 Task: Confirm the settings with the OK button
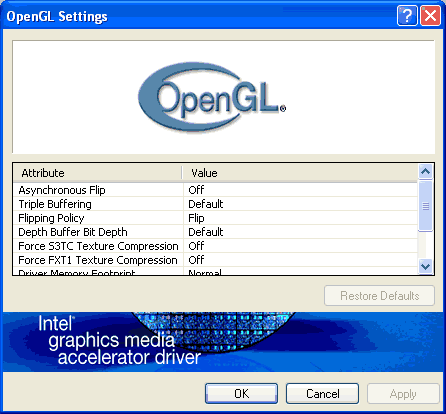pos(241,394)
